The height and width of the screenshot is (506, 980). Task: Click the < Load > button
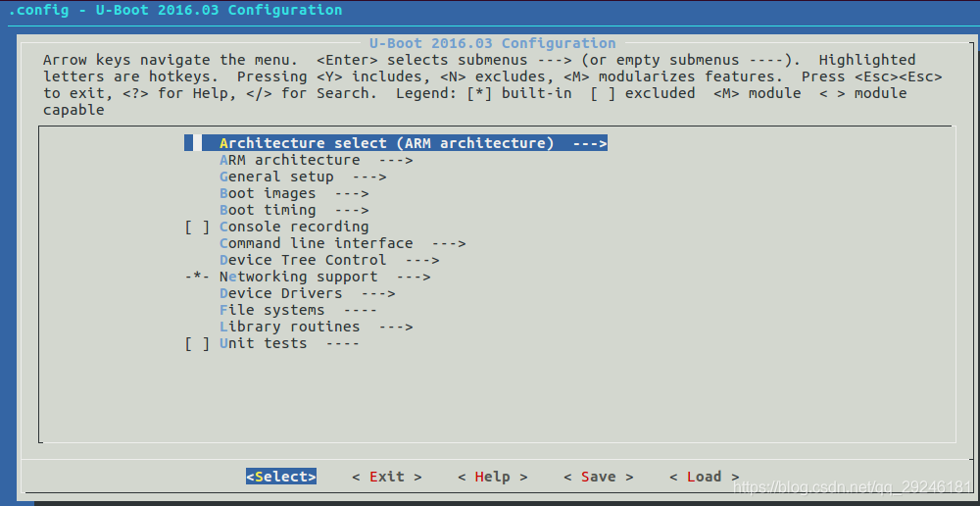[705, 477]
